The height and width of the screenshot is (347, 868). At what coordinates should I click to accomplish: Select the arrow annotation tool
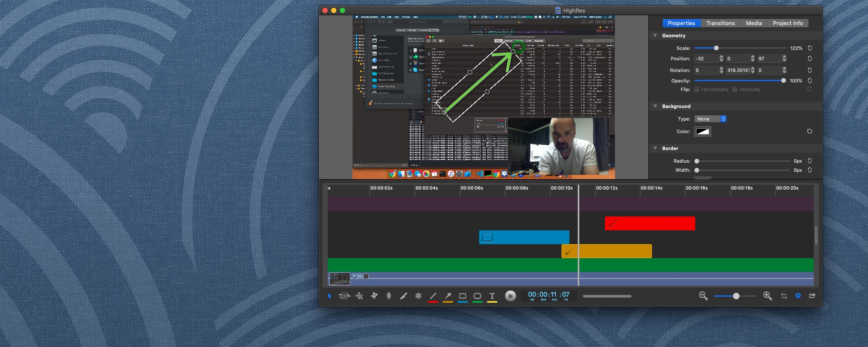448,296
